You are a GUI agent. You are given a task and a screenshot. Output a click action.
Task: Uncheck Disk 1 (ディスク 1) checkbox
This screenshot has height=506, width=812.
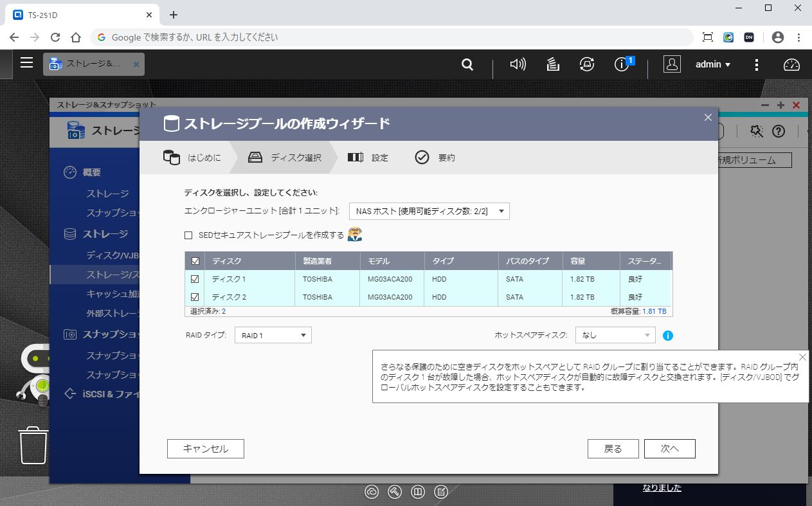195,279
